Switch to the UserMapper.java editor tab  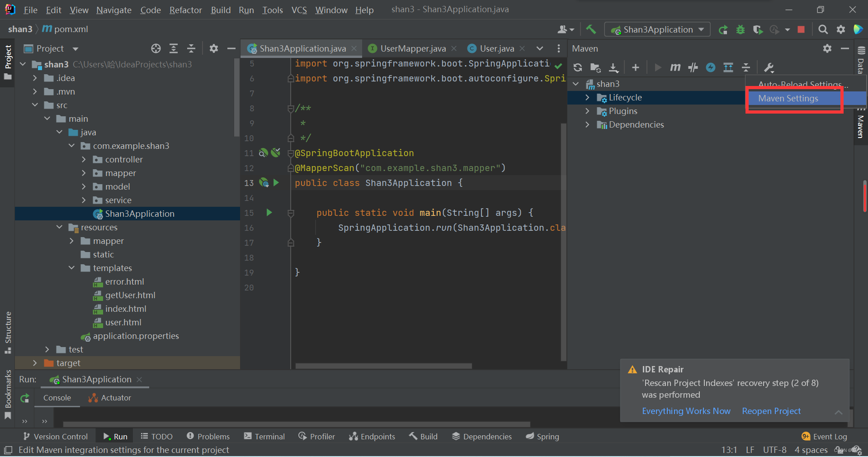[413, 48]
